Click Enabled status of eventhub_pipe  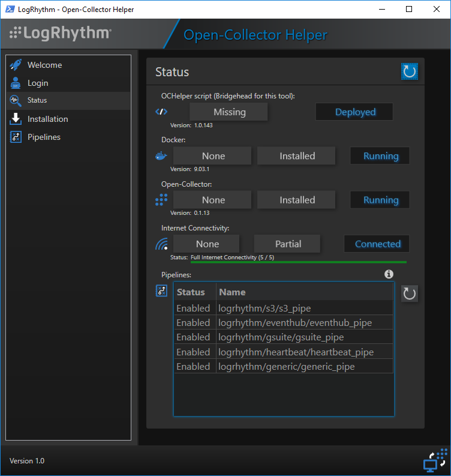pyautogui.click(x=193, y=323)
